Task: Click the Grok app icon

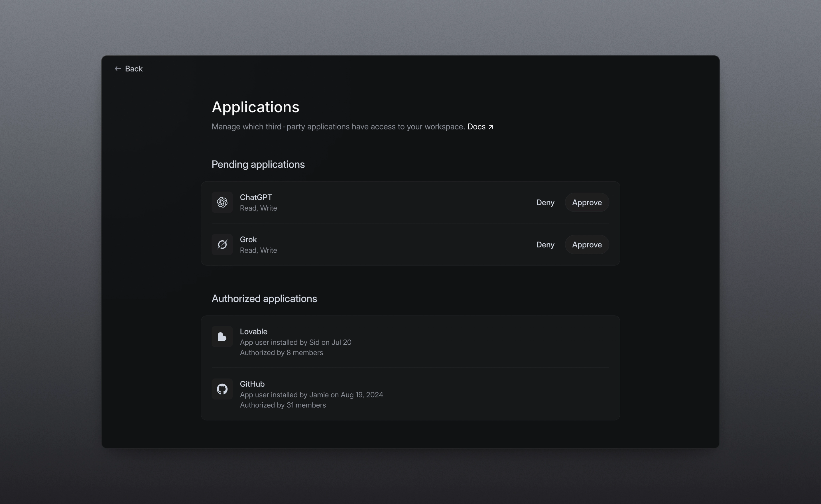Action: click(x=222, y=245)
